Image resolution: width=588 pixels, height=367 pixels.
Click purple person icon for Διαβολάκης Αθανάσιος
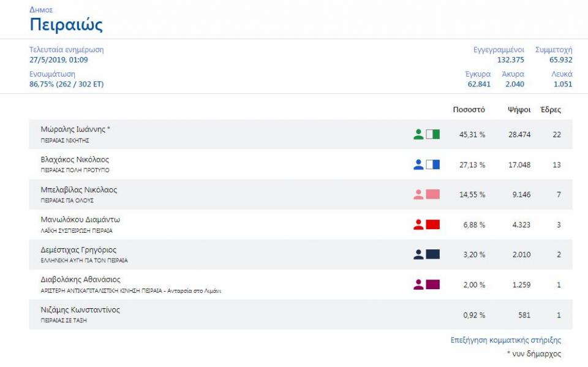[x=418, y=284]
